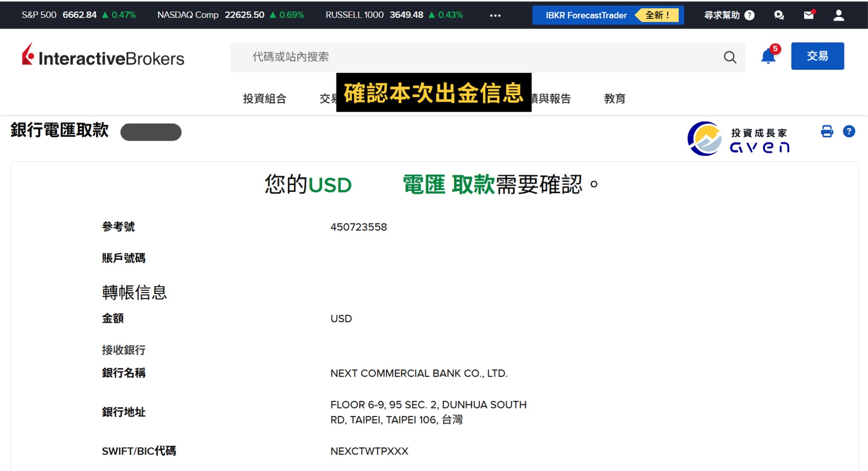Print the wire withdrawal page
The image size is (868, 471).
(x=827, y=131)
